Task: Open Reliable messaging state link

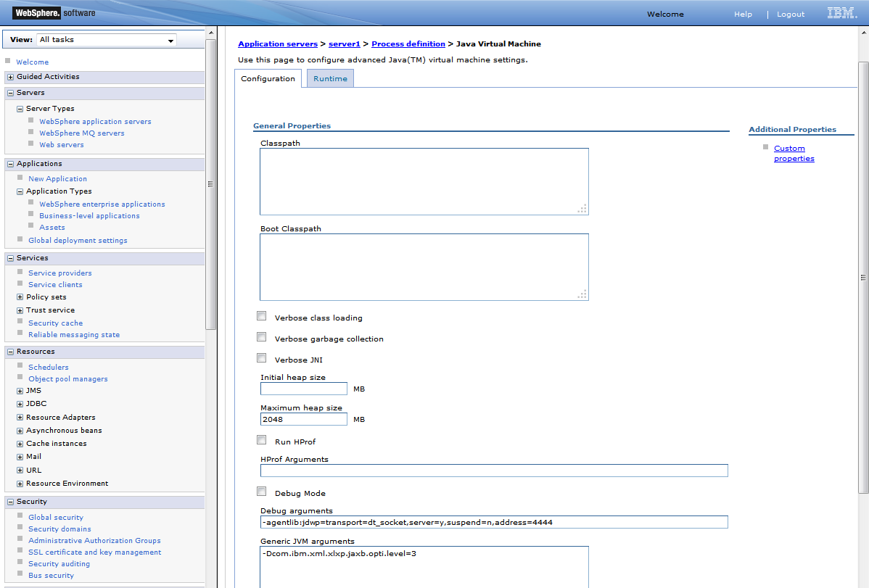Action: (x=74, y=335)
